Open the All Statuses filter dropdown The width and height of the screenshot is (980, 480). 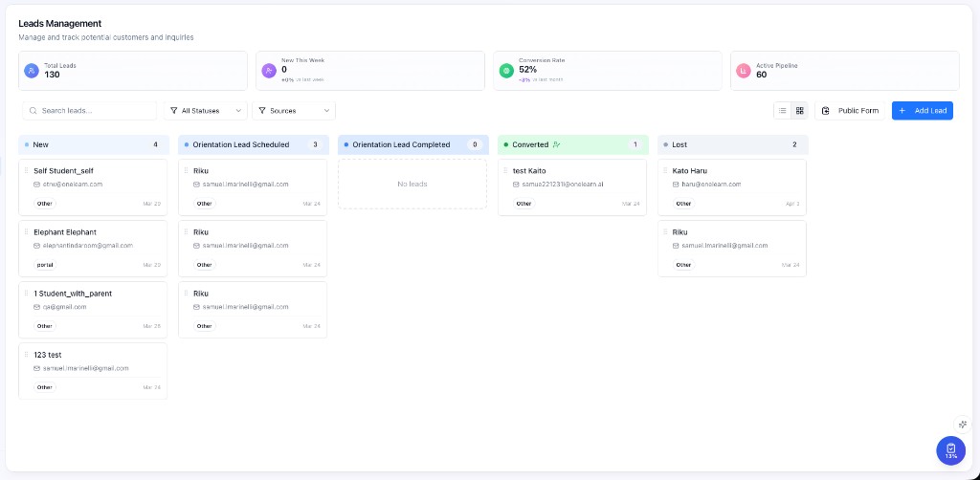coord(206,111)
